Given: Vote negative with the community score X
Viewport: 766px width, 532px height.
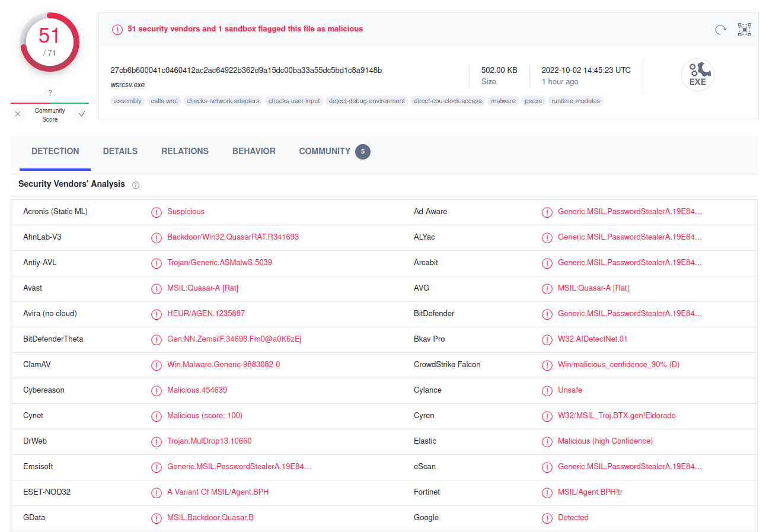Looking at the screenshot, I should 18,114.
